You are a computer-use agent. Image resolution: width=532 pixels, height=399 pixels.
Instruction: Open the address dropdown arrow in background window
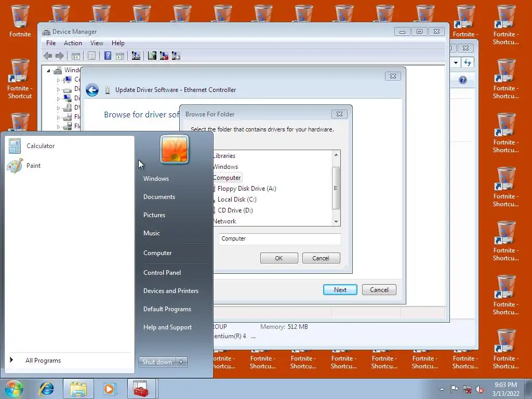pyautogui.click(x=456, y=62)
